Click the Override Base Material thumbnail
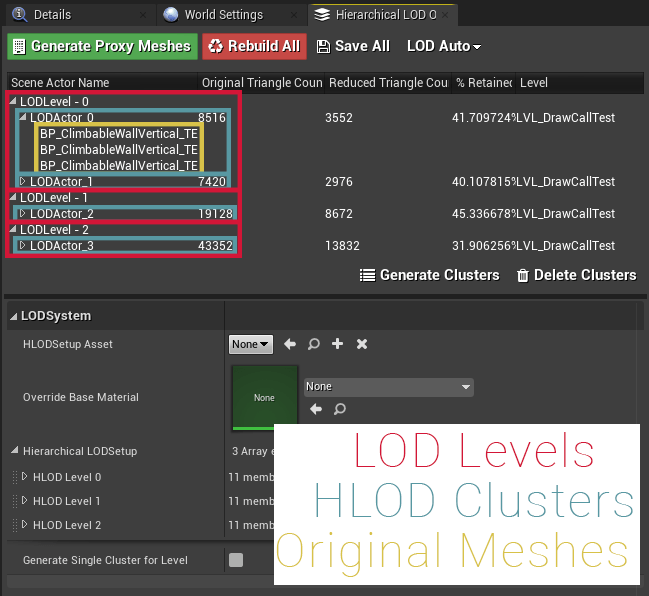 click(264, 397)
